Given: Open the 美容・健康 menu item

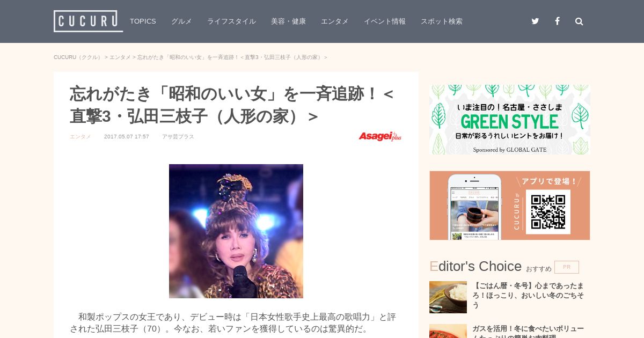Looking at the screenshot, I should pos(288,21).
